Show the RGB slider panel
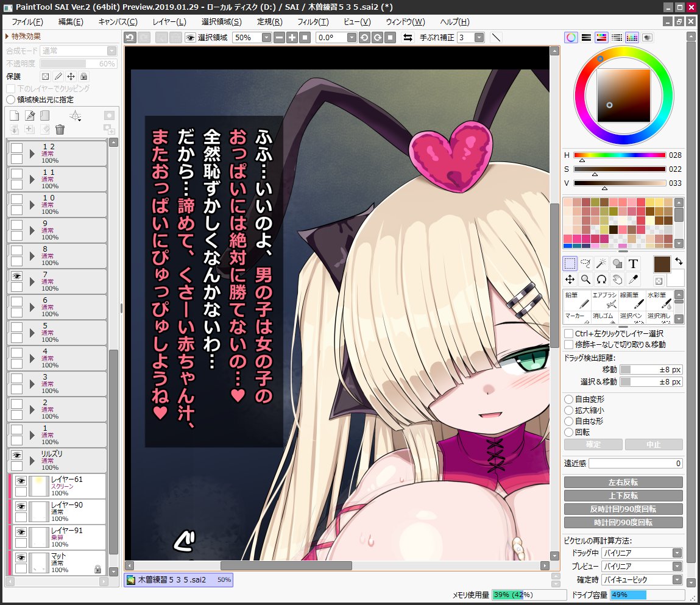This screenshot has width=700, height=605. (586, 38)
